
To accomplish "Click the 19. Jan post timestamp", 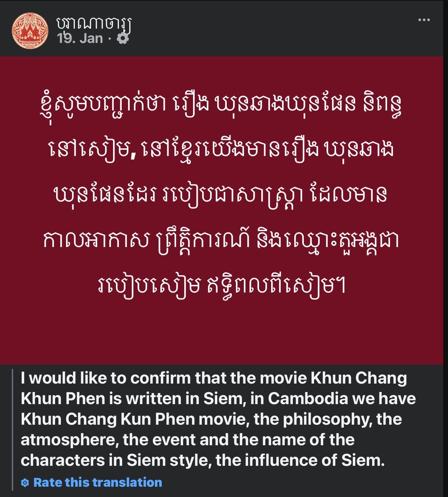I will pos(80,39).
